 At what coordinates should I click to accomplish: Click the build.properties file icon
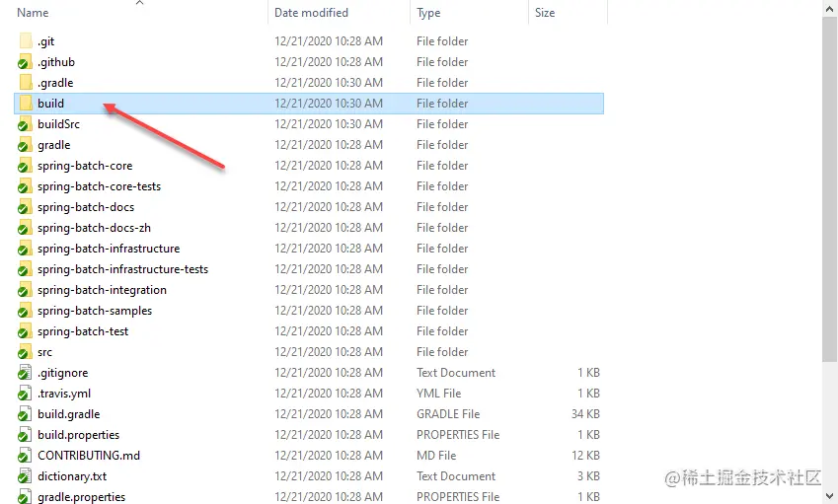coord(25,435)
